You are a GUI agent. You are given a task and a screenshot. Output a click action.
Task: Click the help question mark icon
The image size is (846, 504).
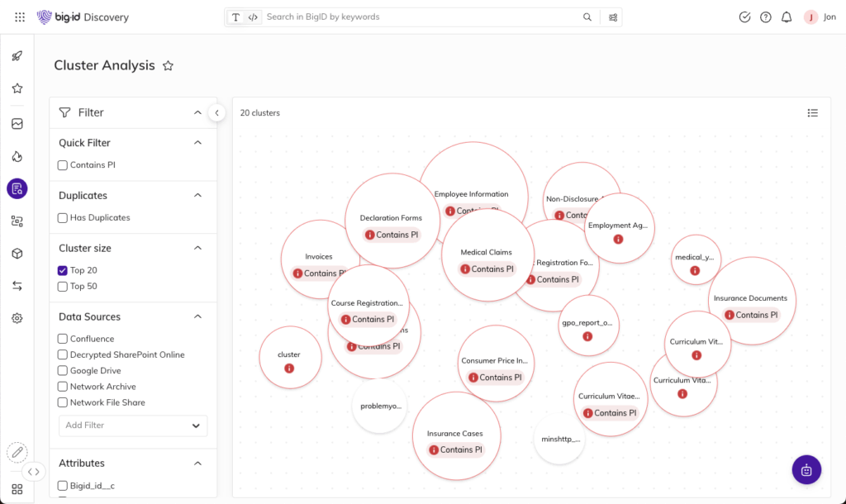(766, 17)
